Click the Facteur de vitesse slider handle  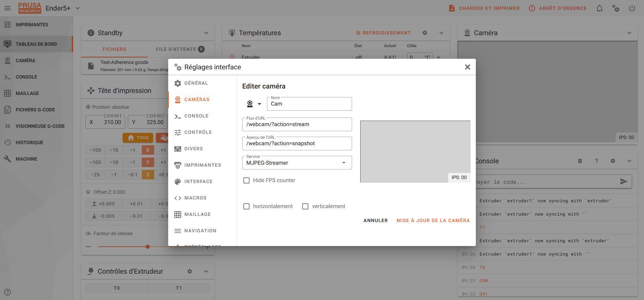[x=148, y=247]
